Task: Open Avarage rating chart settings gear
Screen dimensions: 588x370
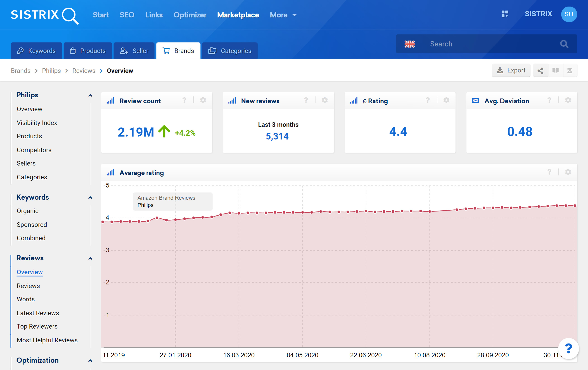Action: coord(568,172)
